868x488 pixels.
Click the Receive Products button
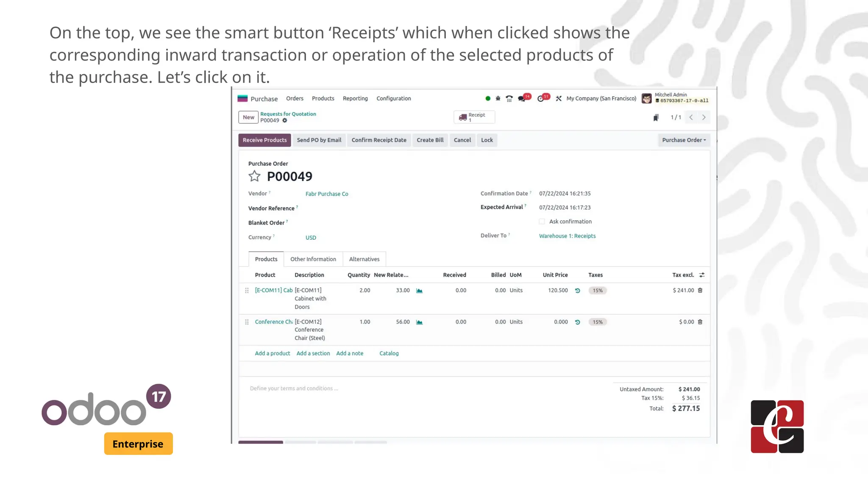pos(264,140)
